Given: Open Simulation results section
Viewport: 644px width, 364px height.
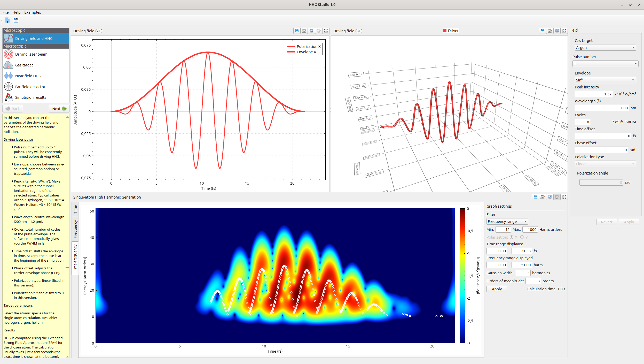Looking at the screenshot, I should click(30, 97).
